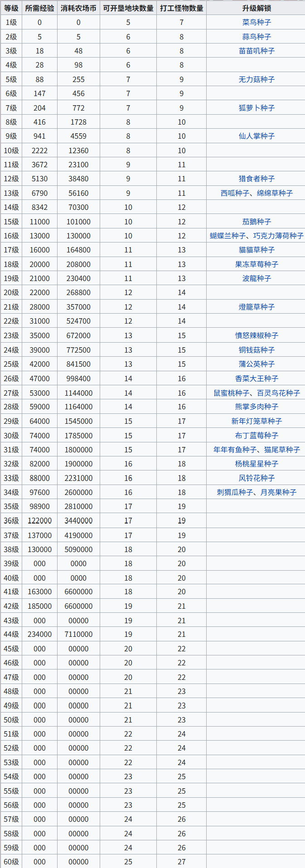Open the 菜鸟种子 link
This screenshot has width=305, height=868.
coord(257,22)
